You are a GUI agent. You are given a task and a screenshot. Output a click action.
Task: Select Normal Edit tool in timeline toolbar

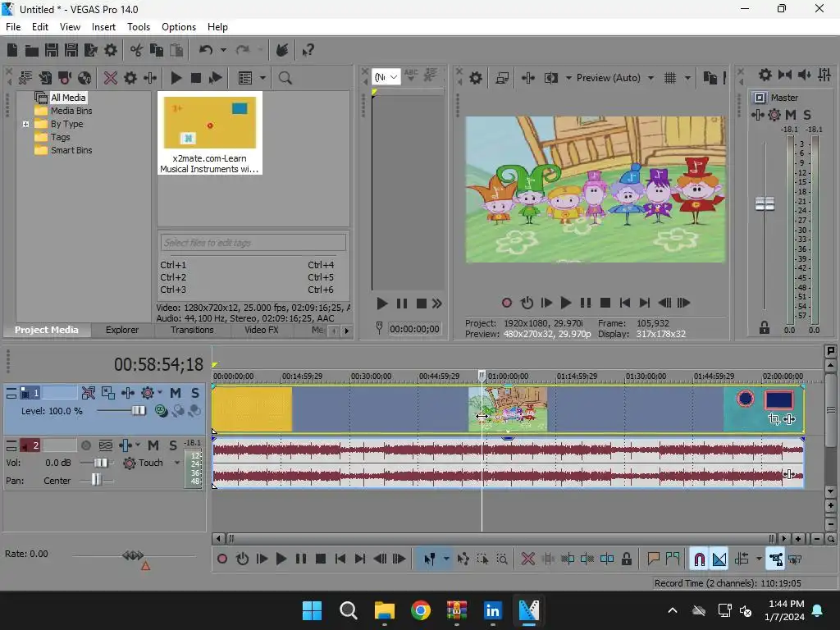pyautogui.click(x=430, y=559)
